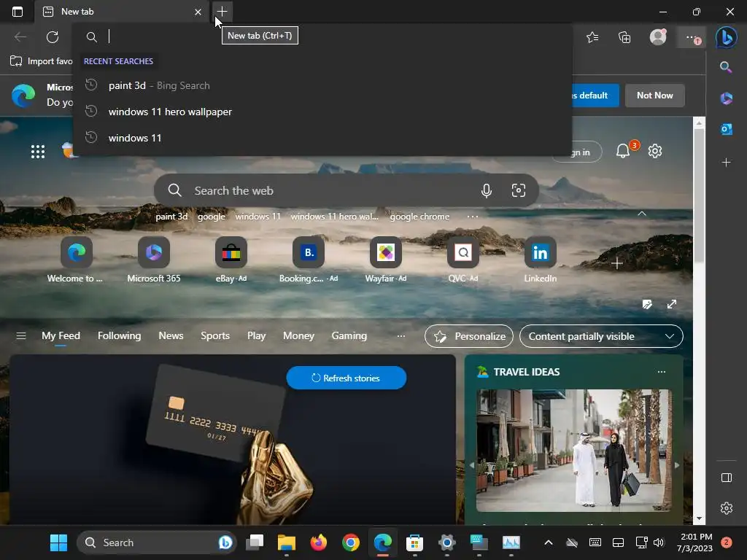The height and width of the screenshot is (560, 747).
Task: Open visual search camera icon
Action: coord(519,190)
